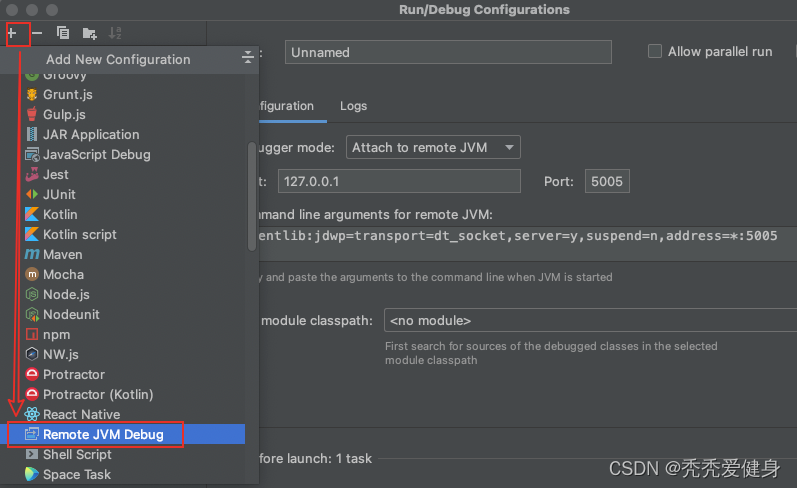Image resolution: width=797 pixels, height=488 pixels.
Task: Click the Port number field
Action: click(x=606, y=181)
